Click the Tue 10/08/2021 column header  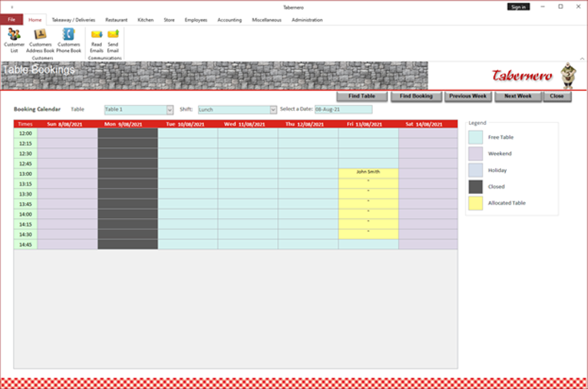188,124
